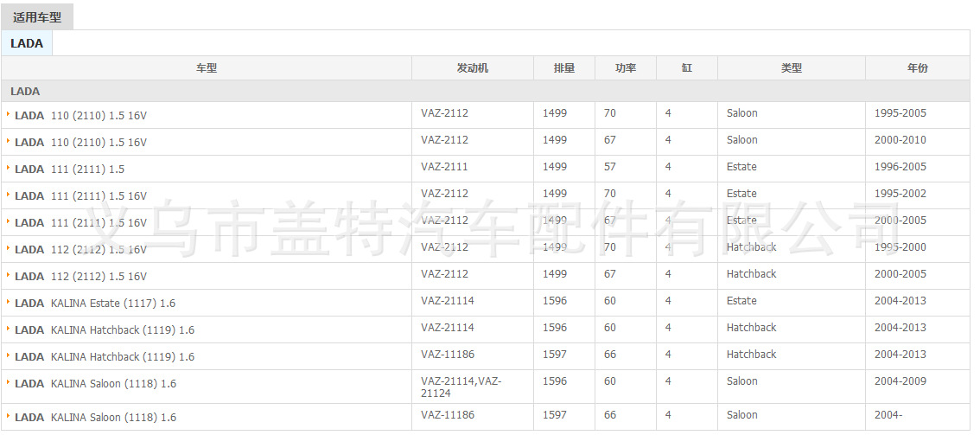The image size is (980, 435).
Task: Select the LADA brand tab
Action: click(x=27, y=44)
